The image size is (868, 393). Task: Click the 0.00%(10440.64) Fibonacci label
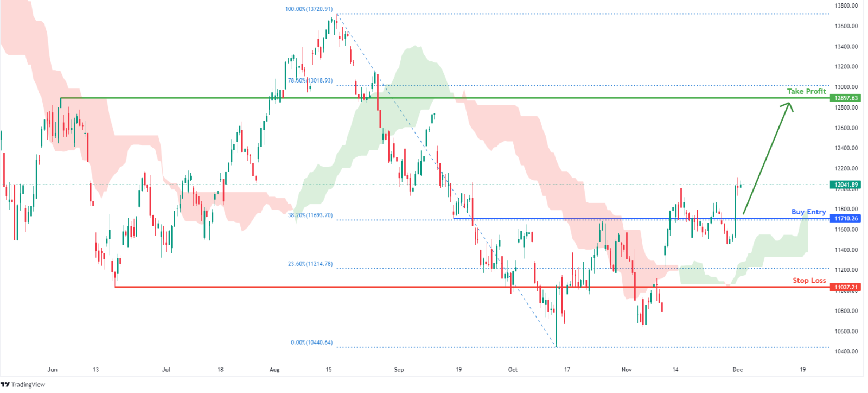311,343
